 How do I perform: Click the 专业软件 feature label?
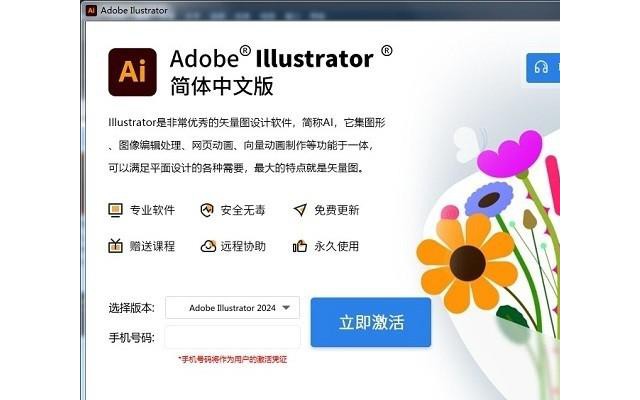[152, 210]
